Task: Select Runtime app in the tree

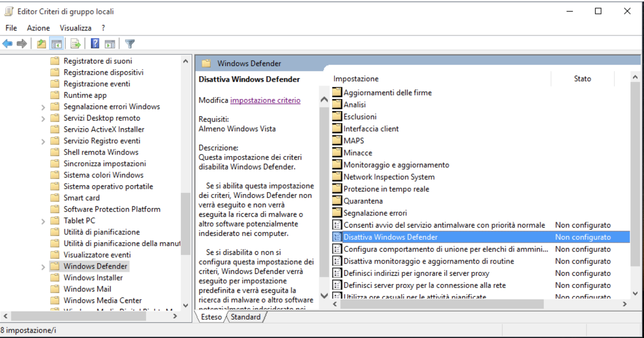Action: [85, 95]
